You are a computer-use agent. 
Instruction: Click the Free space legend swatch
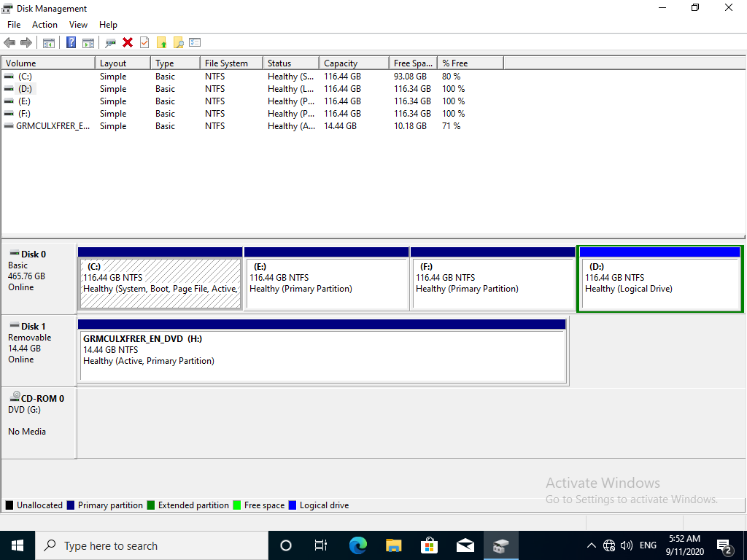[x=237, y=505]
